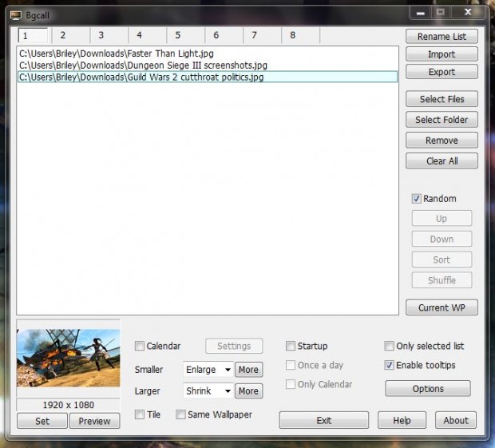Open the Larger Shrink dropdown

[x=208, y=391]
